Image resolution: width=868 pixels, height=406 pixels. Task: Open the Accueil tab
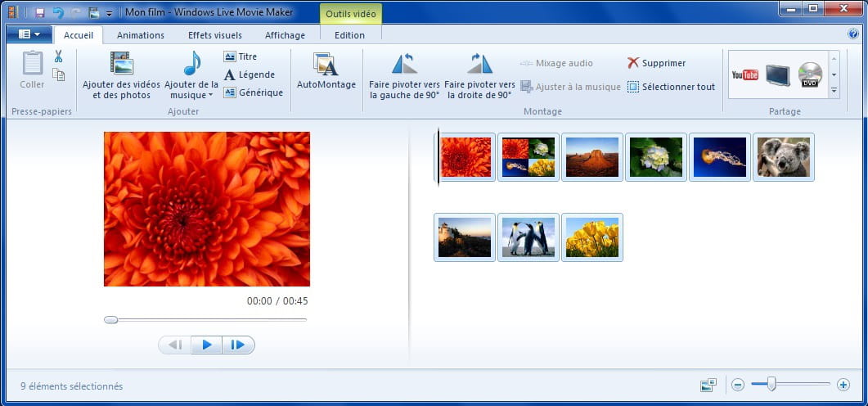coord(78,35)
